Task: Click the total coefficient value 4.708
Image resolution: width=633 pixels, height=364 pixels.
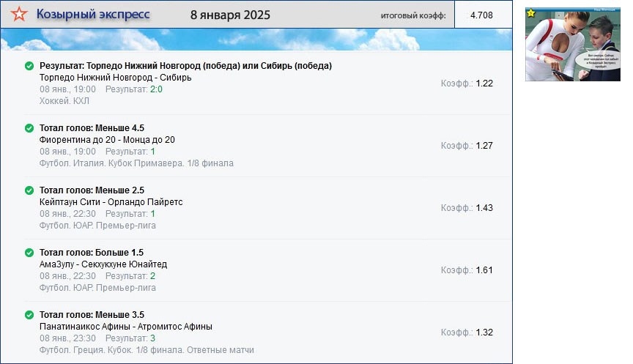Action: 481,15
